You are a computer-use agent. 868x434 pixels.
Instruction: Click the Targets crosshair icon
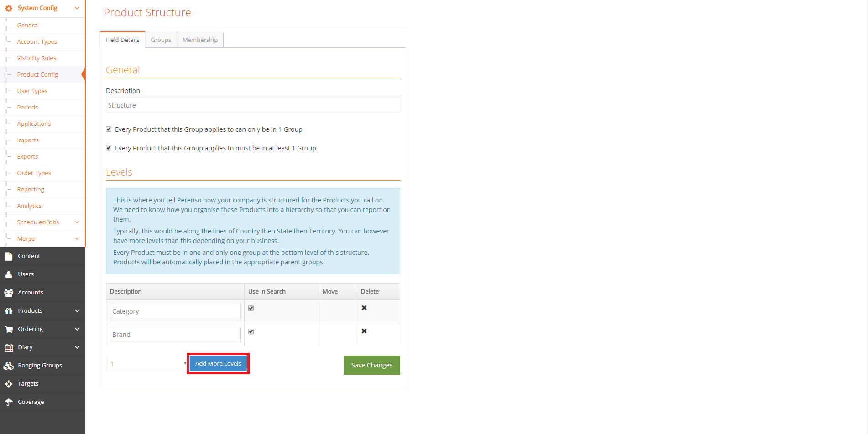(x=9, y=384)
